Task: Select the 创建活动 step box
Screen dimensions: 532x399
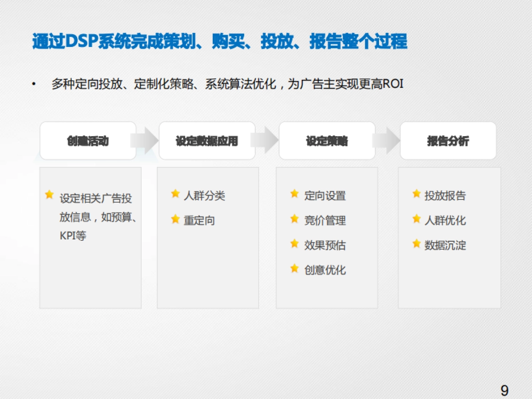Action: tap(87, 141)
